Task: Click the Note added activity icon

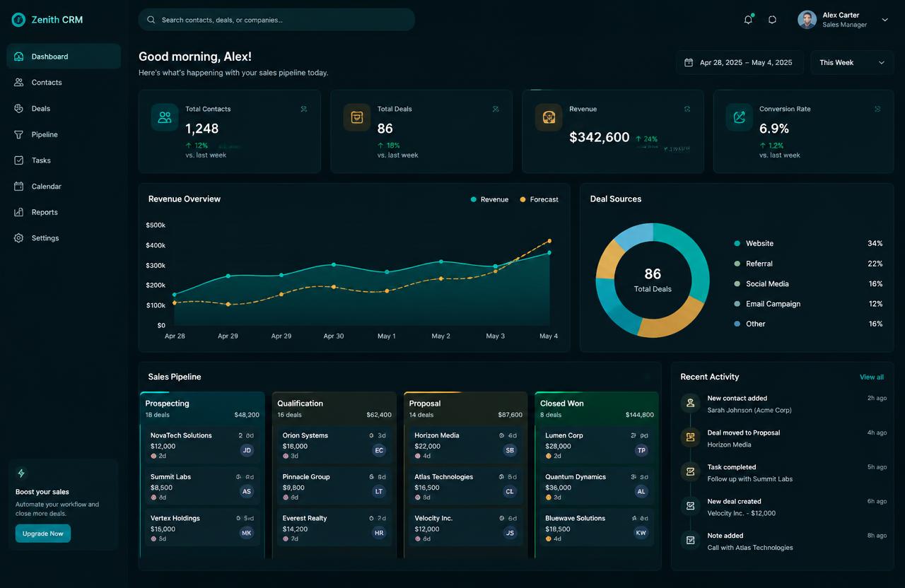Action: click(691, 540)
